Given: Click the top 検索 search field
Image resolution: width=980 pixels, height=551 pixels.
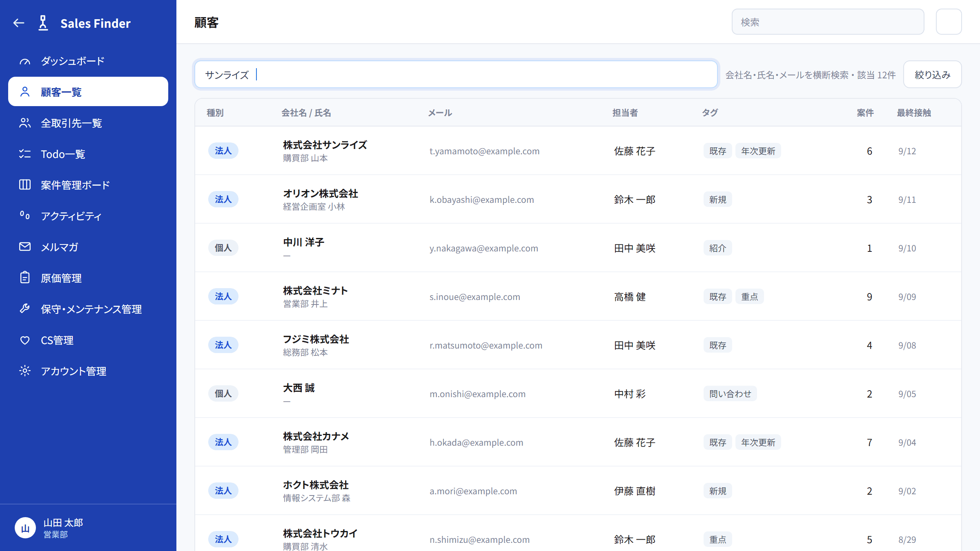Looking at the screenshot, I should [x=828, y=22].
